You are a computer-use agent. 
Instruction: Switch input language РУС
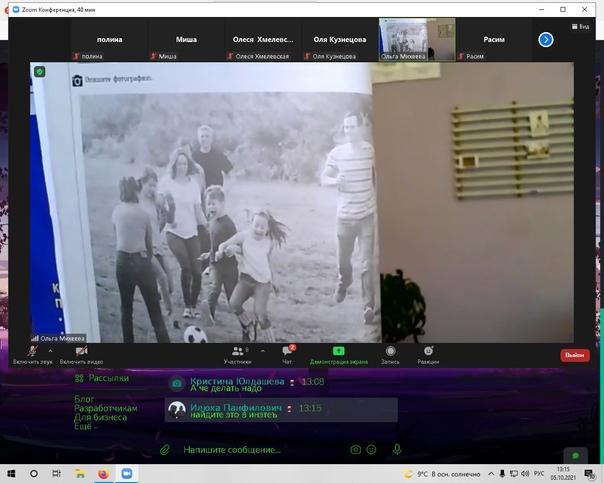[539, 474]
